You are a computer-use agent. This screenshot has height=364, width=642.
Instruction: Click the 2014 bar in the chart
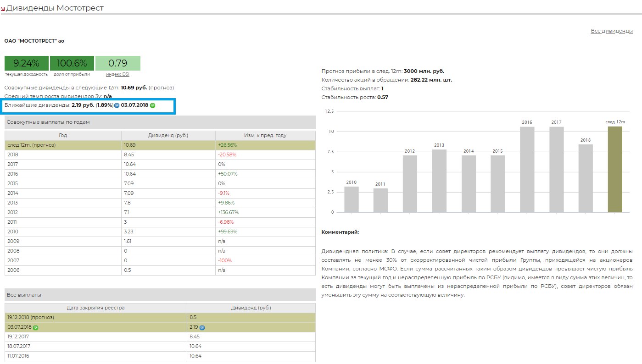(469, 184)
